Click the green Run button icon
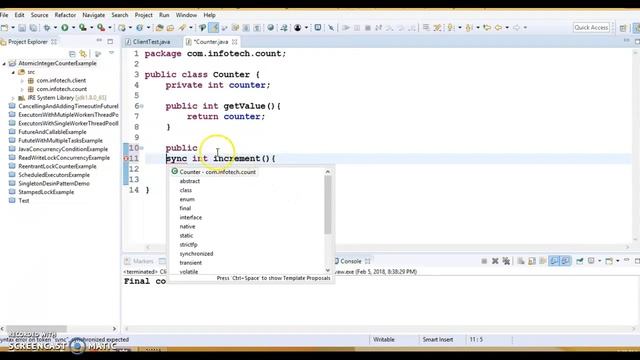The width and height of the screenshot is (640, 360). point(65,28)
